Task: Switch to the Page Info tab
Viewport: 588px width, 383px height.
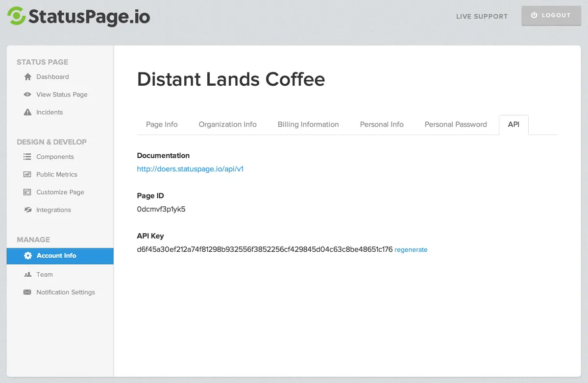Action: 162,124
